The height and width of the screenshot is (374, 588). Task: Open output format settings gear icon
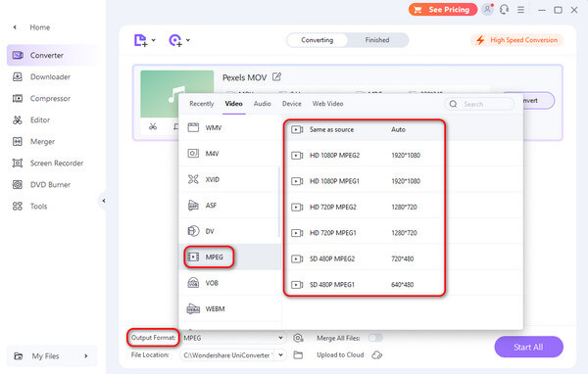point(298,338)
